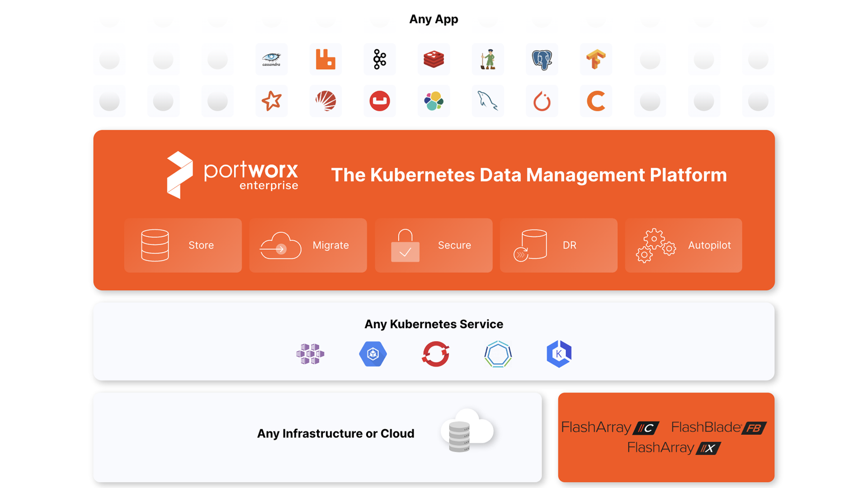The image size is (868, 488).
Task: Click the red OpenShift circular-arrows logo
Action: click(435, 354)
